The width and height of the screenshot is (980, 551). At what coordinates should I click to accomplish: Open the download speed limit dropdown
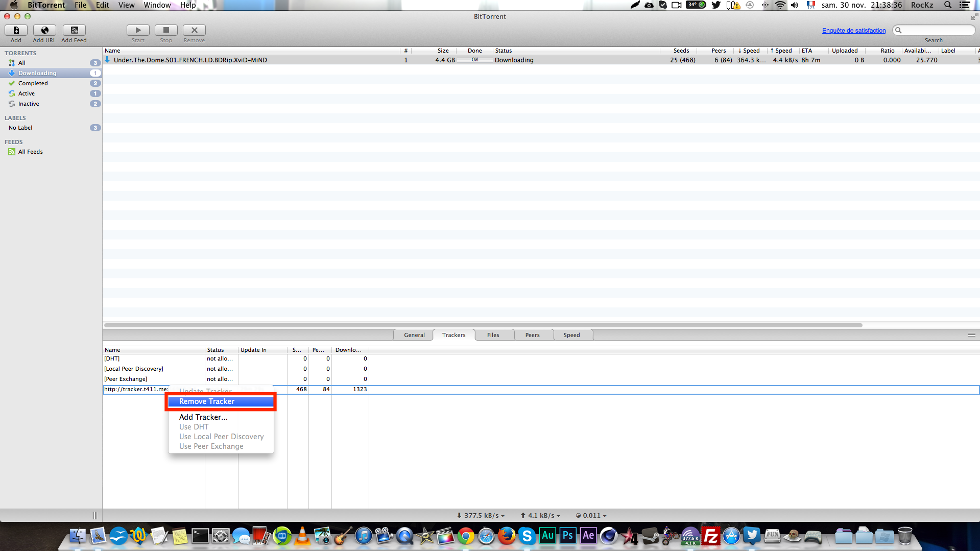[480, 515]
